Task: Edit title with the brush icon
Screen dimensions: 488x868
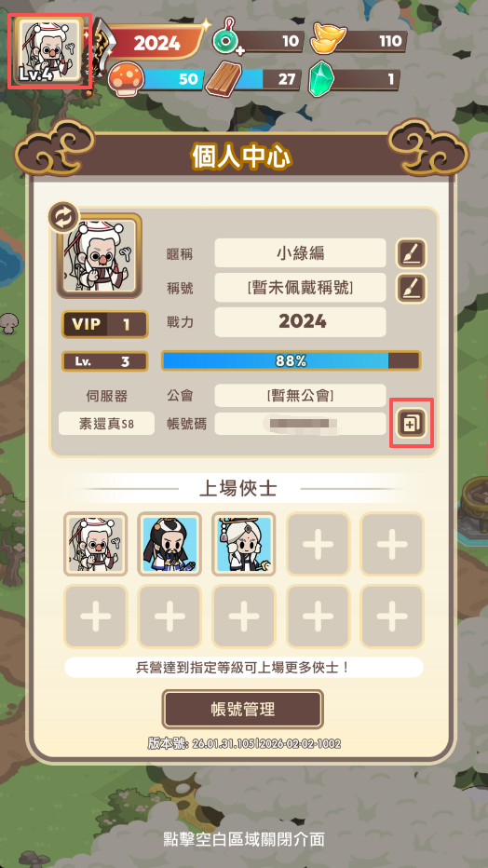Action: point(412,288)
